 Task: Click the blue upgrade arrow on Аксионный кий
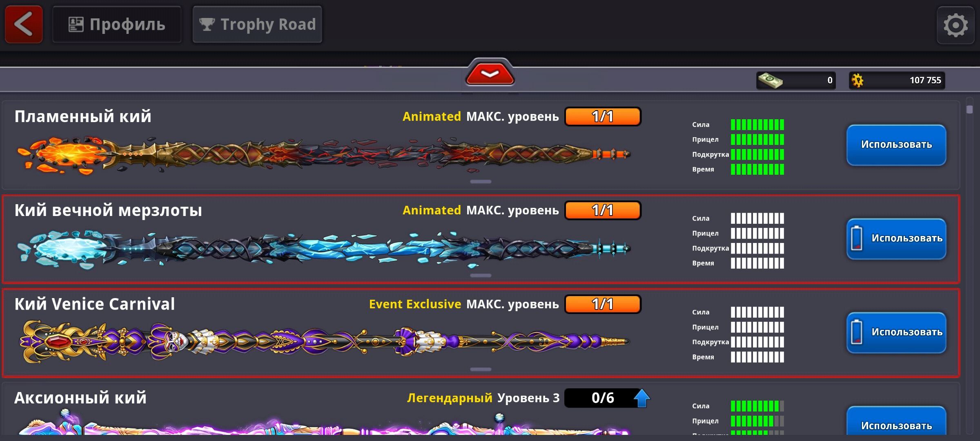click(x=641, y=398)
